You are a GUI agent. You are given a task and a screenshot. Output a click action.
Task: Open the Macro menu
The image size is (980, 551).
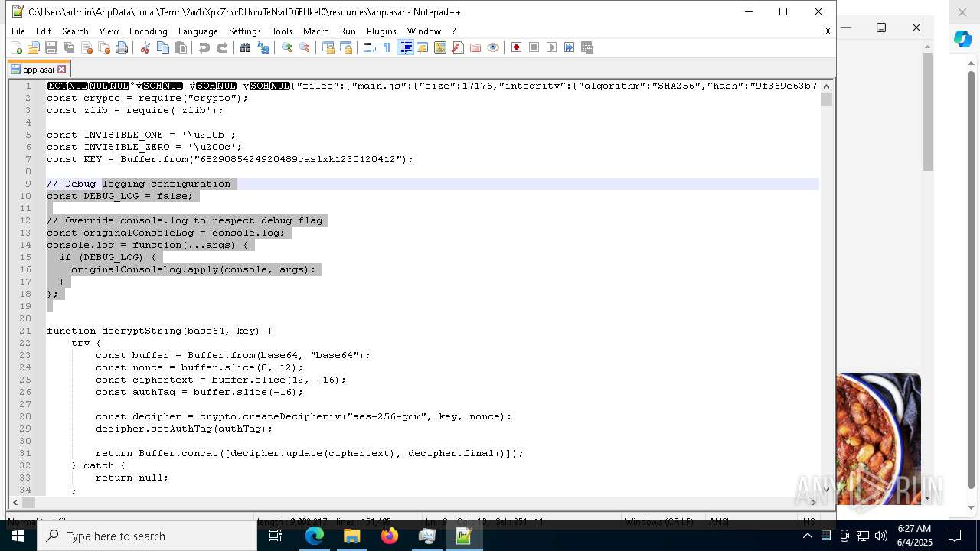pyautogui.click(x=315, y=31)
